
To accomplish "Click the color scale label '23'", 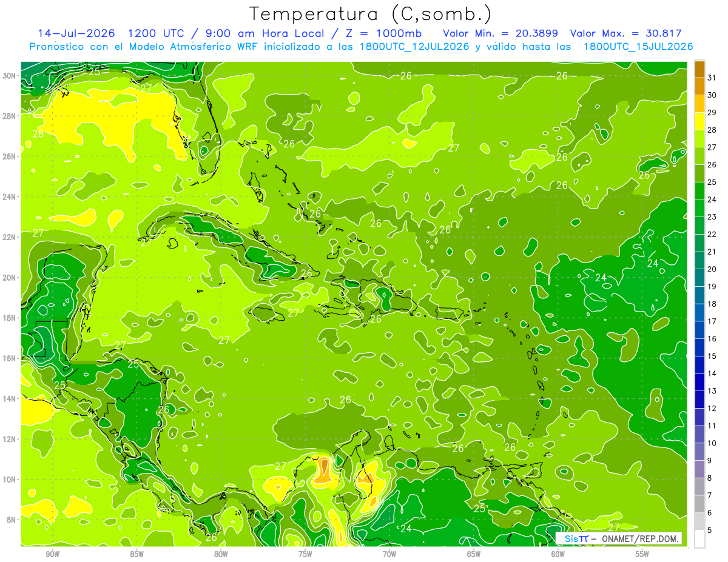I will click(x=712, y=217).
